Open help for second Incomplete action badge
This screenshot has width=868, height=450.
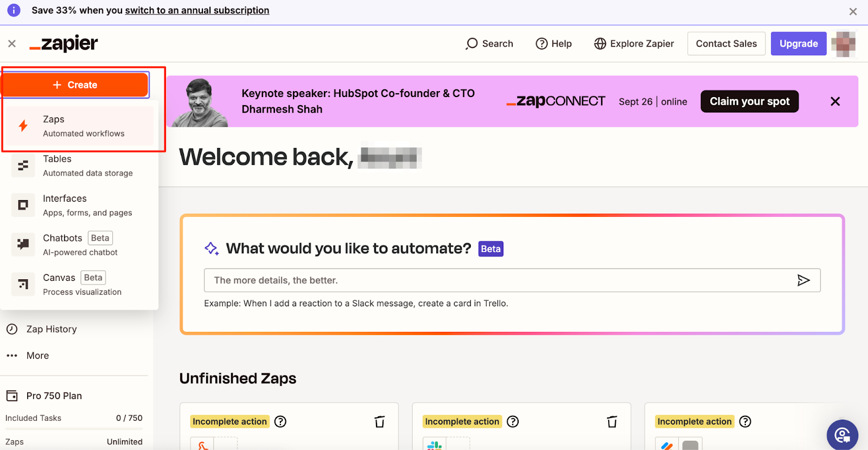pos(513,421)
